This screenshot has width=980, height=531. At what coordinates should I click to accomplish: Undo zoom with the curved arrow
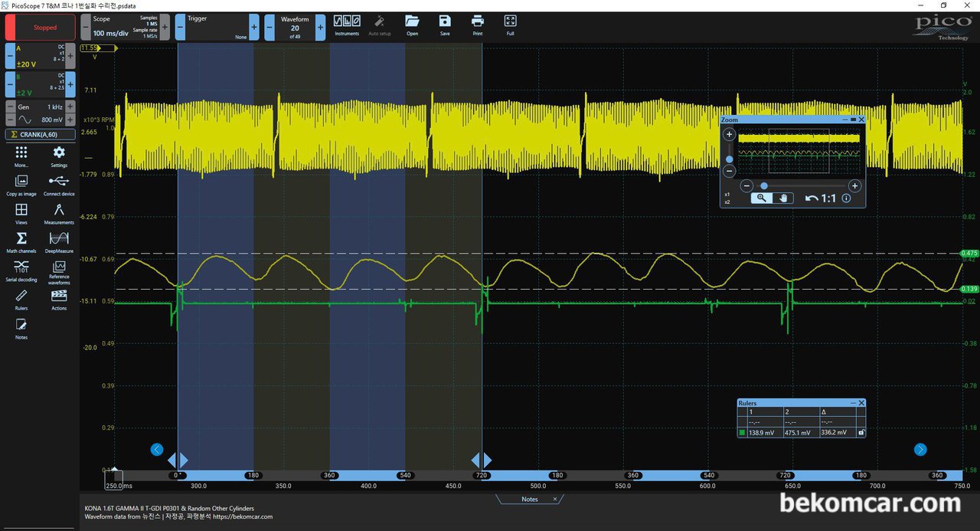click(x=812, y=198)
